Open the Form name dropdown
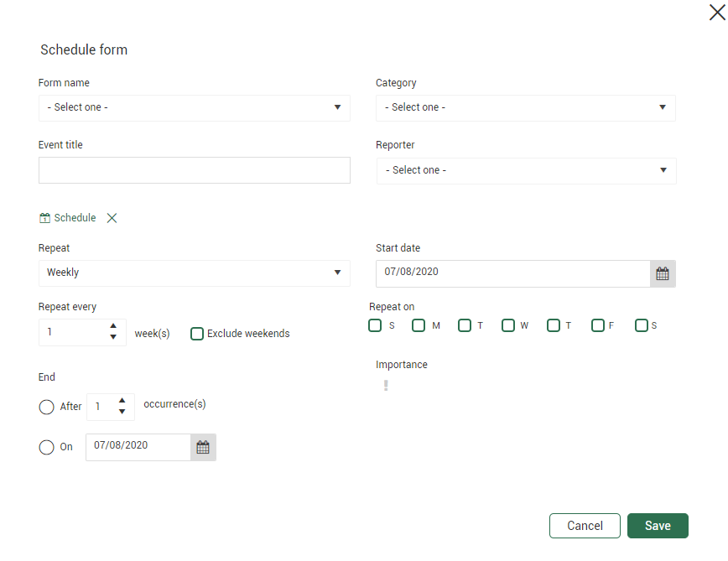The width and height of the screenshot is (728, 561). click(195, 107)
